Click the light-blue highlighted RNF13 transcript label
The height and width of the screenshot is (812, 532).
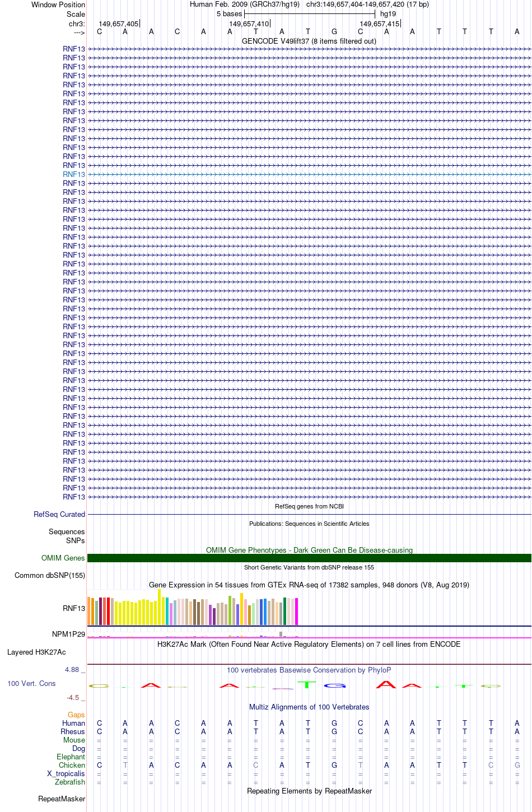click(74, 174)
